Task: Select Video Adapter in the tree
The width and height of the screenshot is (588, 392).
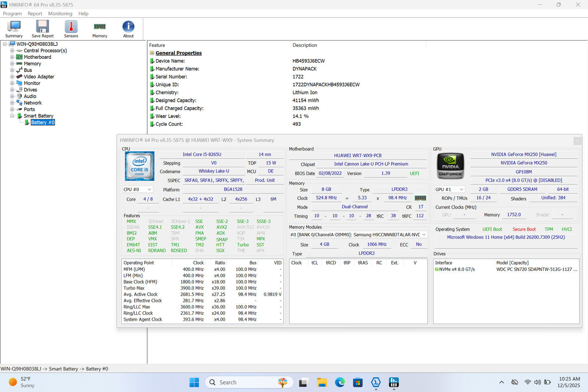Action: 39,77
